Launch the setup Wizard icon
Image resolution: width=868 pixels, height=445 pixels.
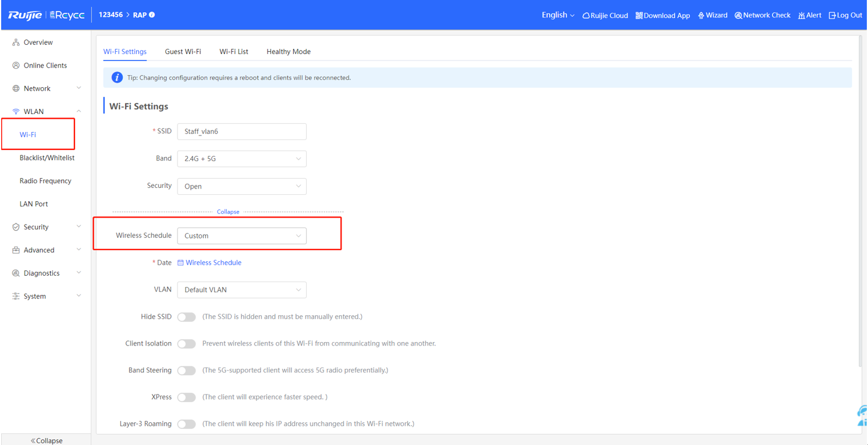coord(701,16)
